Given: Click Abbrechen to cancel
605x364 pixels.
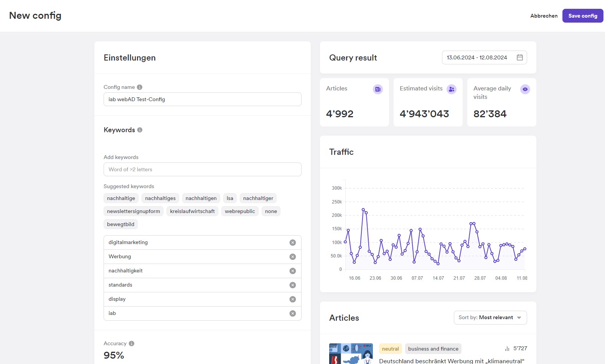Looking at the screenshot, I should click(544, 16).
